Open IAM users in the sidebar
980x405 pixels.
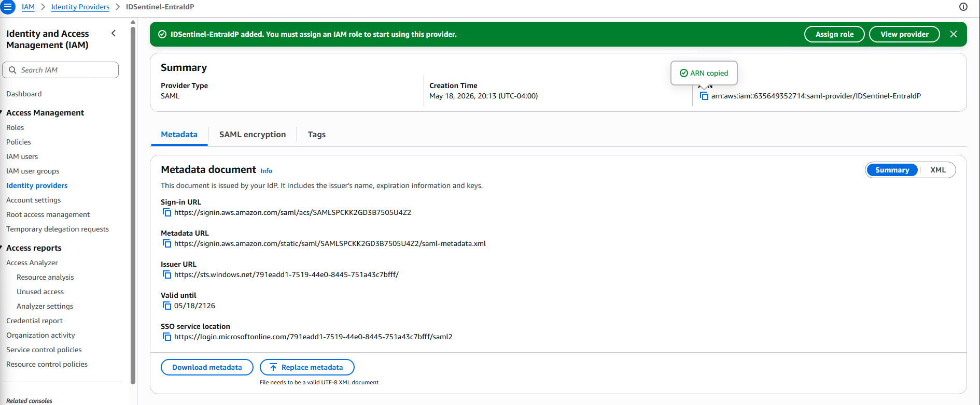pos(22,156)
